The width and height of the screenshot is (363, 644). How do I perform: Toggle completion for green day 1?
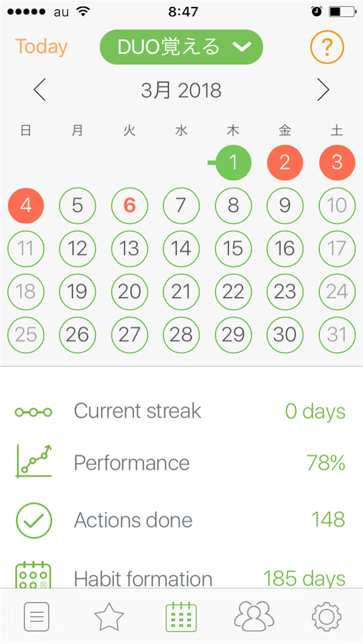click(x=233, y=163)
